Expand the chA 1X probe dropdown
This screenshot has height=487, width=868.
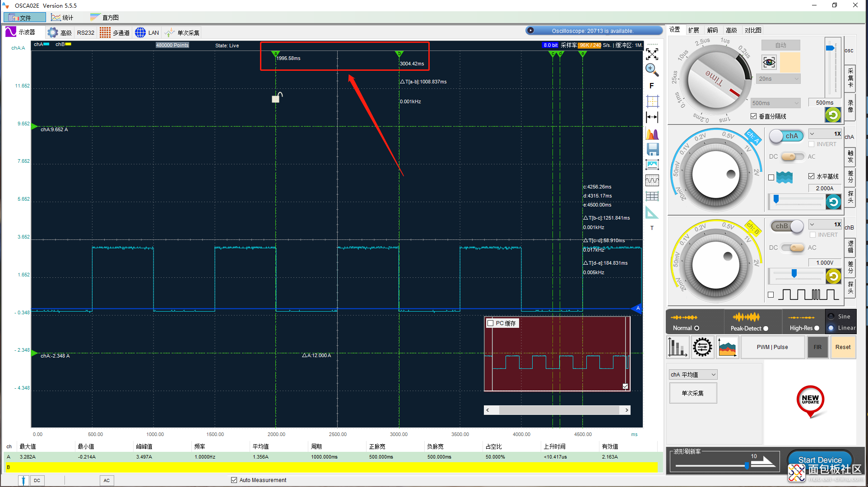(x=825, y=134)
